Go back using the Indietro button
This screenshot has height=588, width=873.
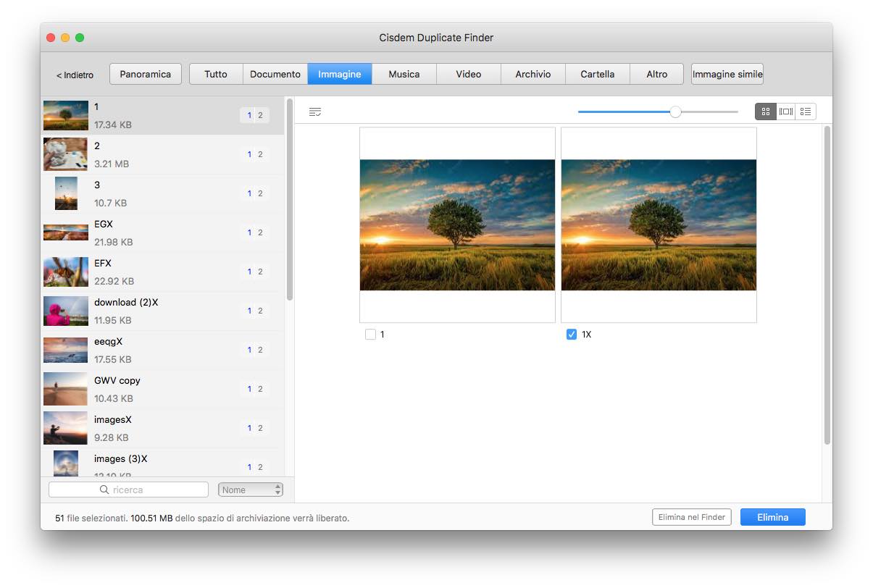[x=75, y=73]
